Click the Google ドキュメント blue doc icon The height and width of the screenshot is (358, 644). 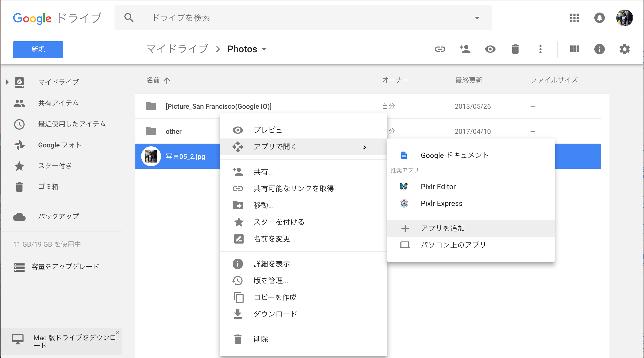click(404, 155)
